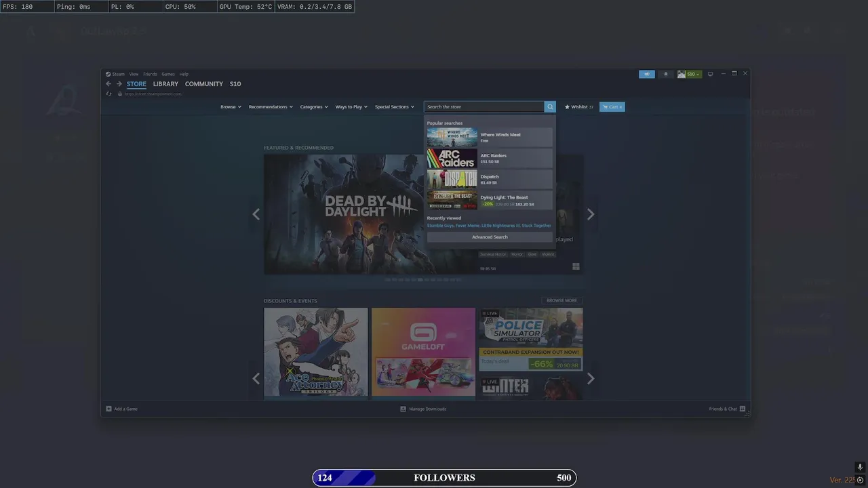The height and width of the screenshot is (488, 868).
Task: Open the Wishlist
Action: 579,106
